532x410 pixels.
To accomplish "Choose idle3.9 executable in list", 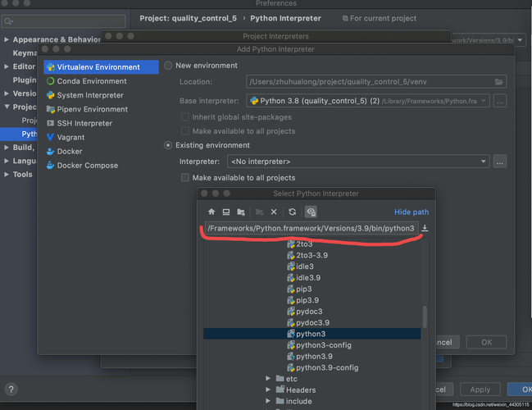I will 303,278.
